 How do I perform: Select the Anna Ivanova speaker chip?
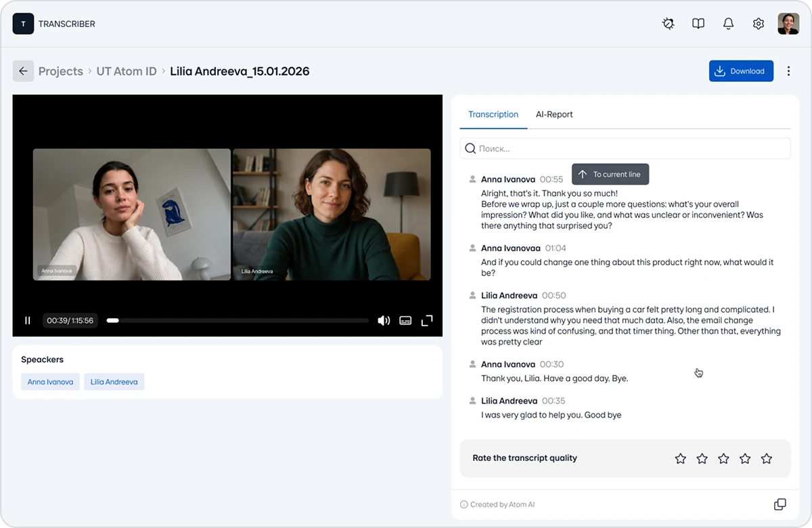(50, 382)
